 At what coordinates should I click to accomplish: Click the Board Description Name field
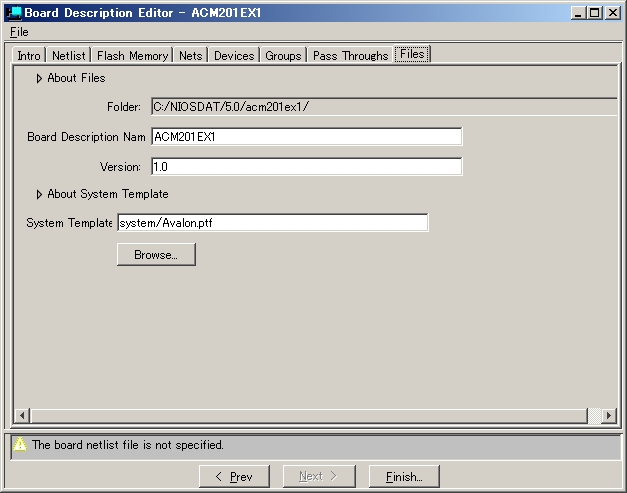(306, 137)
